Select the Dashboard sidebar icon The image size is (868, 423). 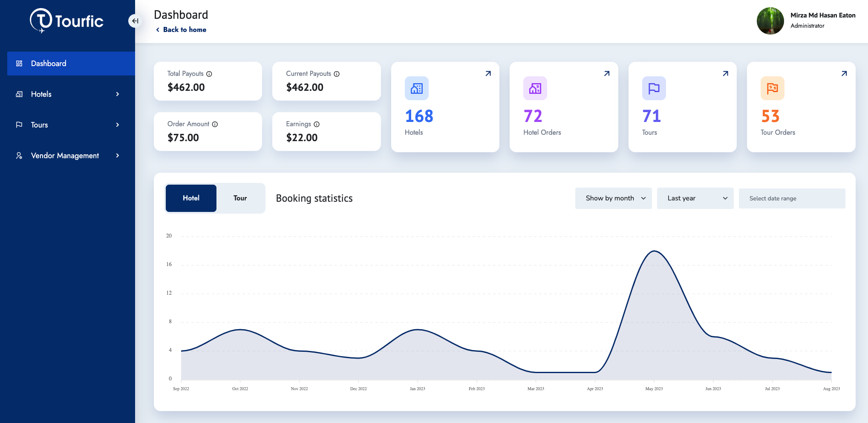[x=19, y=63]
